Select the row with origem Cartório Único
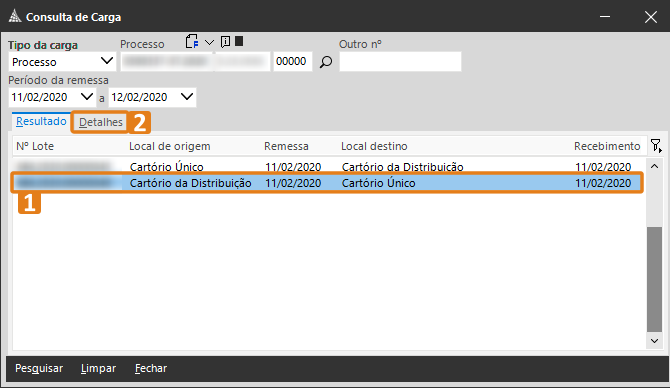Image resolution: width=670 pixels, height=388 pixels. [x=328, y=167]
